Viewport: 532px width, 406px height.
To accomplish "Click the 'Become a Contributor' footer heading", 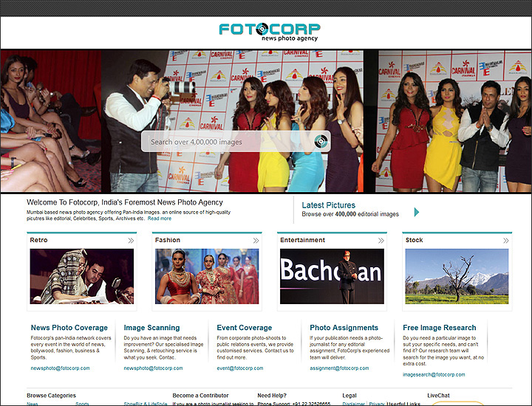I will tap(200, 396).
